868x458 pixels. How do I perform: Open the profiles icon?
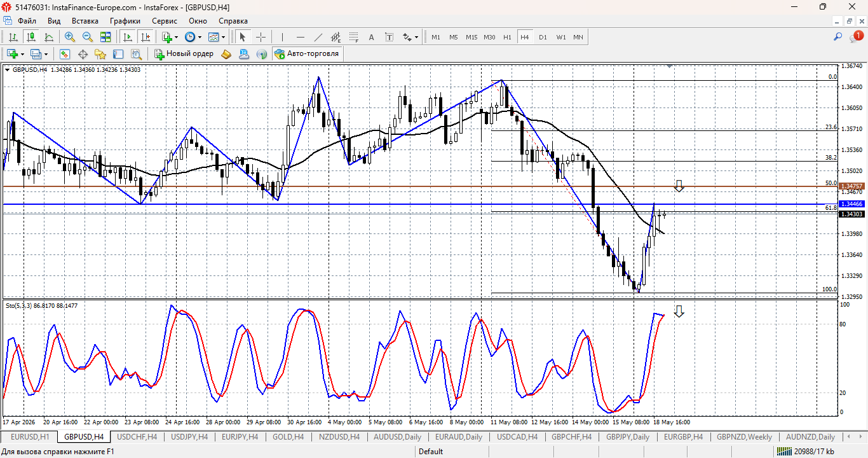click(x=36, y=54)
